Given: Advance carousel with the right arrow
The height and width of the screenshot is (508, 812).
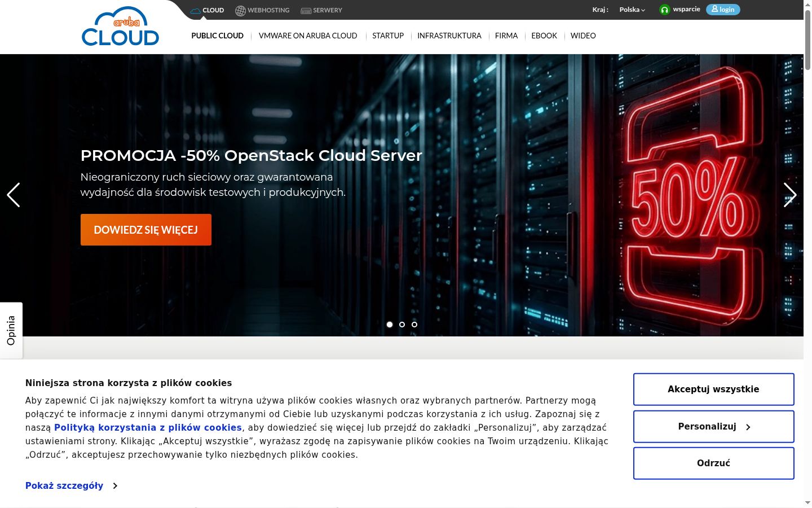Looking at the screenshot, I should [x=790, y=195].
